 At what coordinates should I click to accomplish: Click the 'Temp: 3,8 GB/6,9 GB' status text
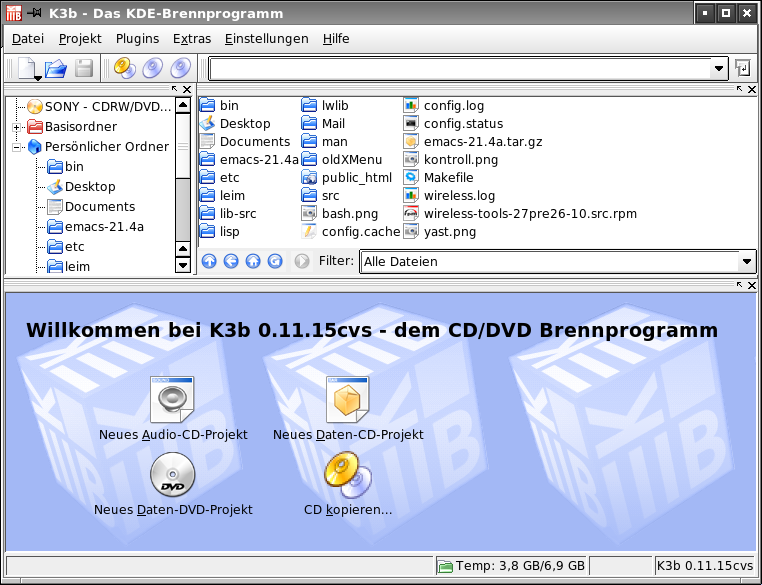[520, 566]
